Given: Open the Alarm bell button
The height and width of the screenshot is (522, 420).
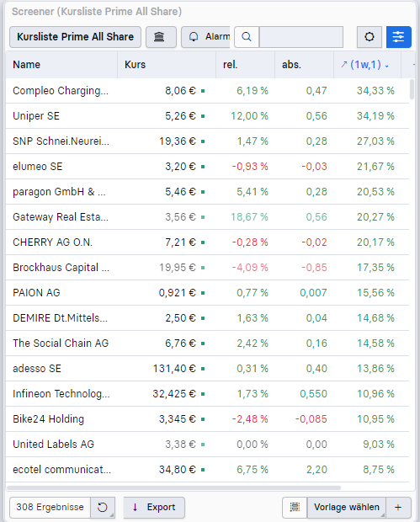Looking at the screenshot, I should [205, 37].
